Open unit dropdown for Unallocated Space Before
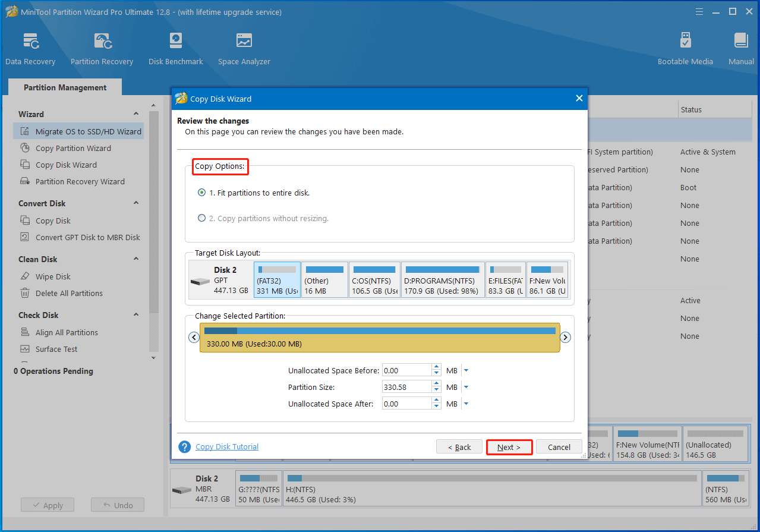 pyautogui.click(x=466, y=370)
